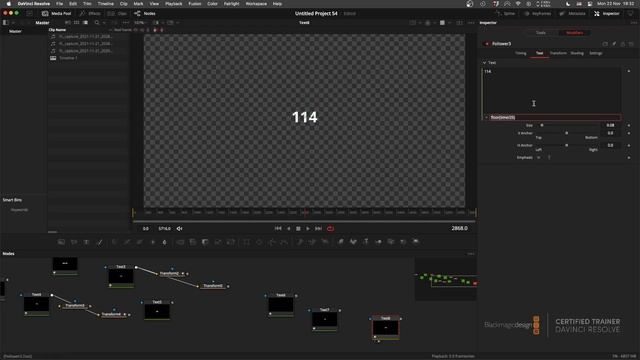This screenshot has height=360, width=640.
Task: Select the Text8 node in node graph
Action: [x=386, y=327]
